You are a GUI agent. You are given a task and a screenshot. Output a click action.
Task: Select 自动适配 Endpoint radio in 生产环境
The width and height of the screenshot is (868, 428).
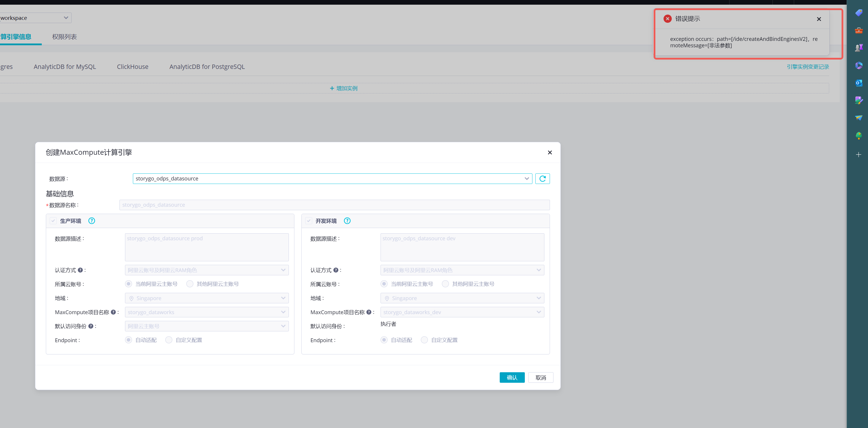point(129,340)
